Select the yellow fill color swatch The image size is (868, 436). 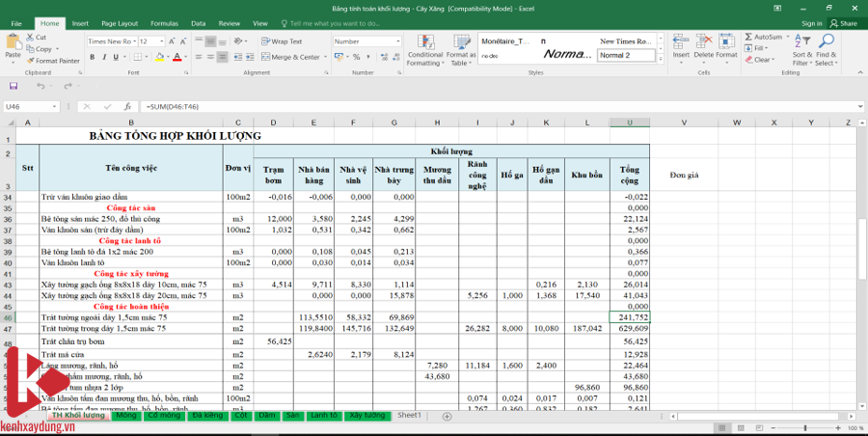158,58
